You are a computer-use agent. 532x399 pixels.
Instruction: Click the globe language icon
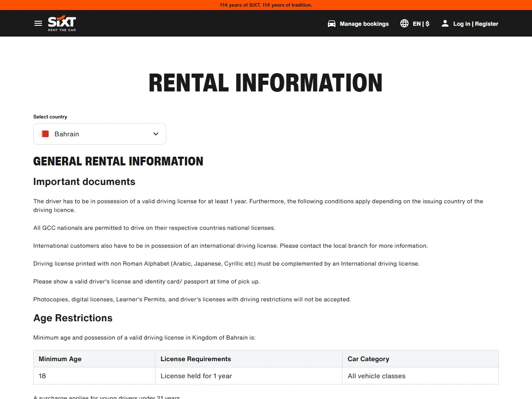click(x=404, y=23)
